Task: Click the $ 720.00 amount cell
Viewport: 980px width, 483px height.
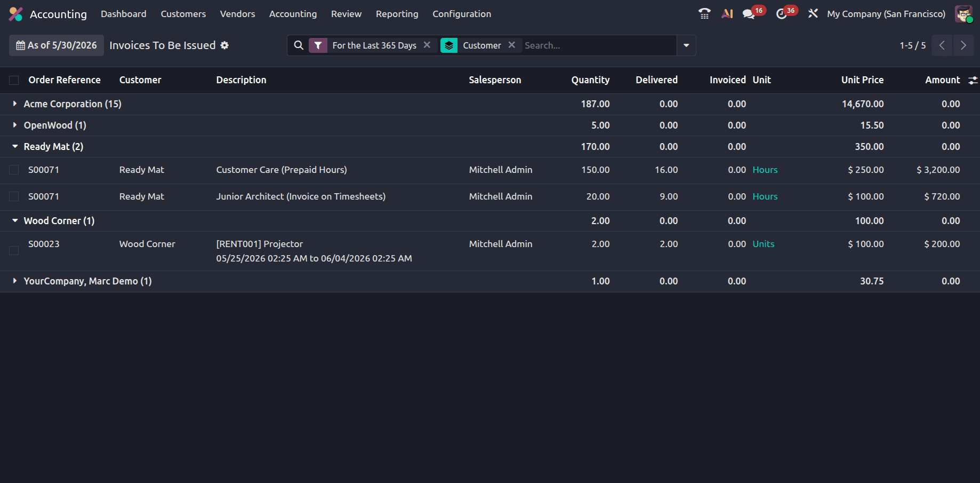Action: [942, 196]
